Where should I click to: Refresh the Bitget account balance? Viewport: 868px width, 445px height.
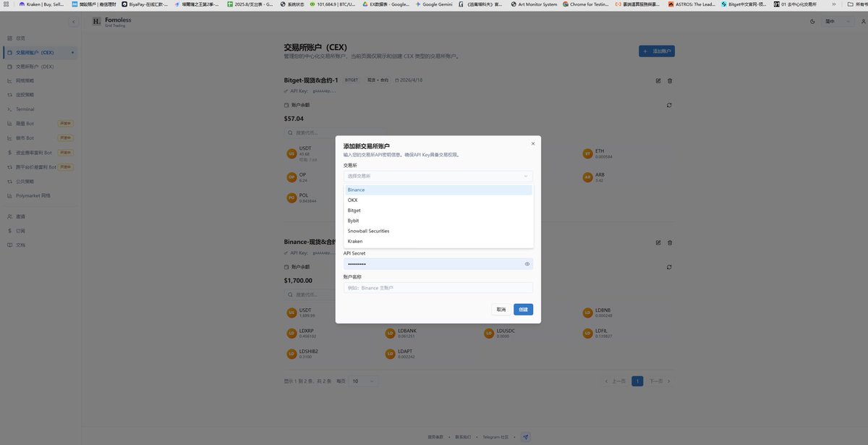[x=670, y=105]
